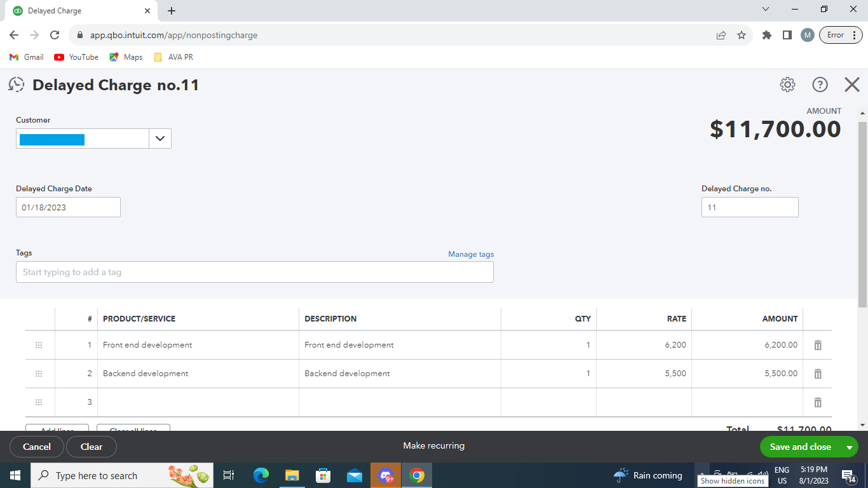This screenshot has height=488, width=868.
Task: Click the trash icon on empty line 3
Action: tap(818, 402)
